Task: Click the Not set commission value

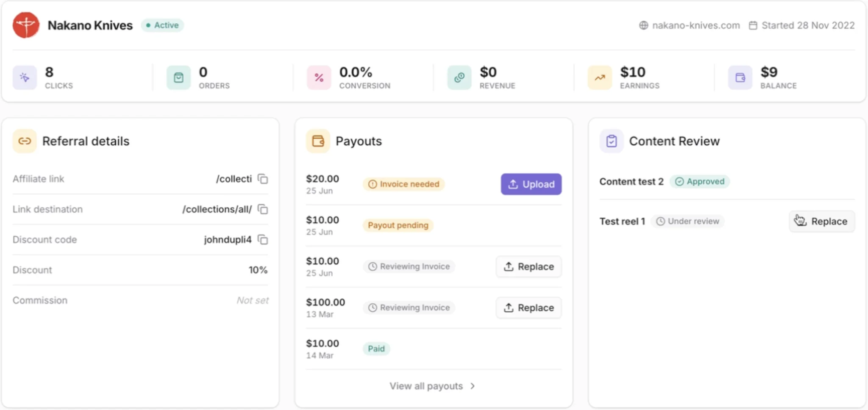Action: coord(253,300)
